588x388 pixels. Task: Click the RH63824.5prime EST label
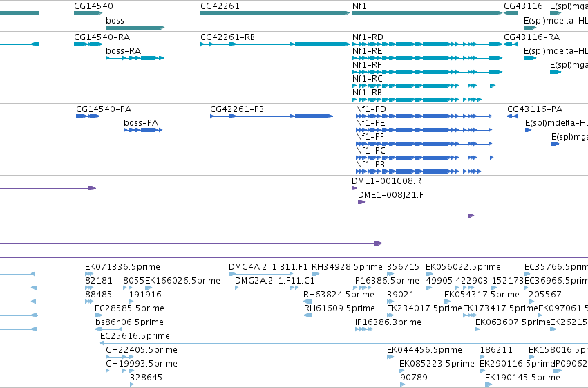[339, 295]
